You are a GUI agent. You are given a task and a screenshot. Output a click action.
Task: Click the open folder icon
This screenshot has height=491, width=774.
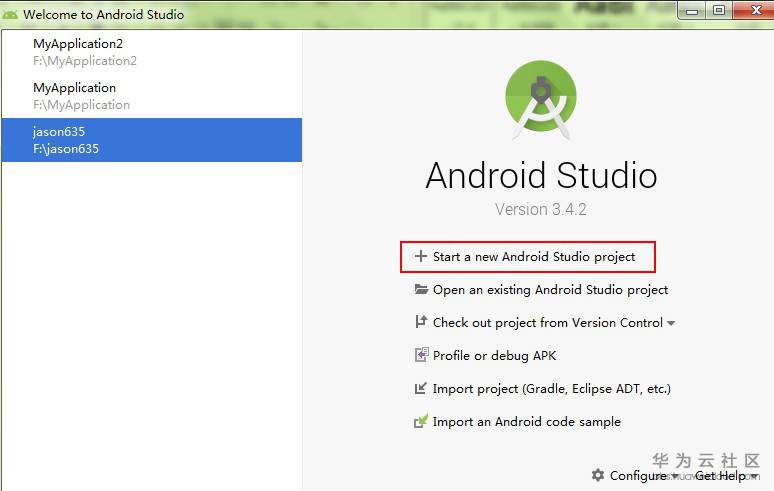421,289
